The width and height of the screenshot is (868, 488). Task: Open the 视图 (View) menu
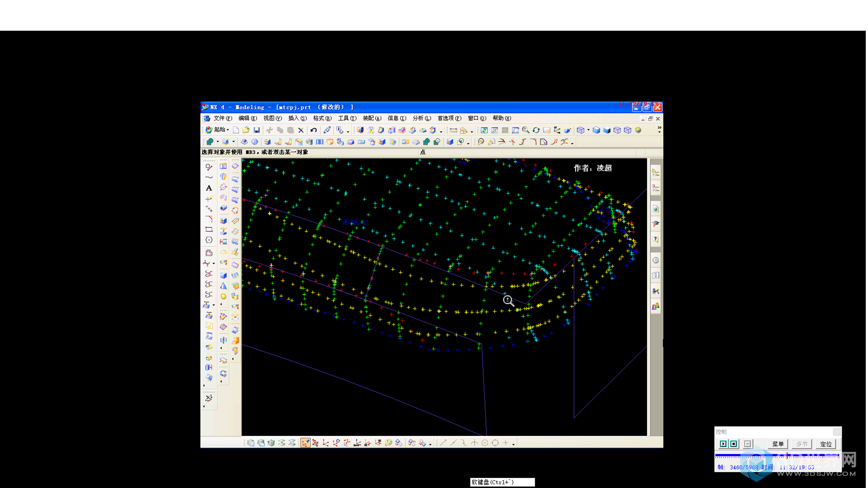pos(272,118)
